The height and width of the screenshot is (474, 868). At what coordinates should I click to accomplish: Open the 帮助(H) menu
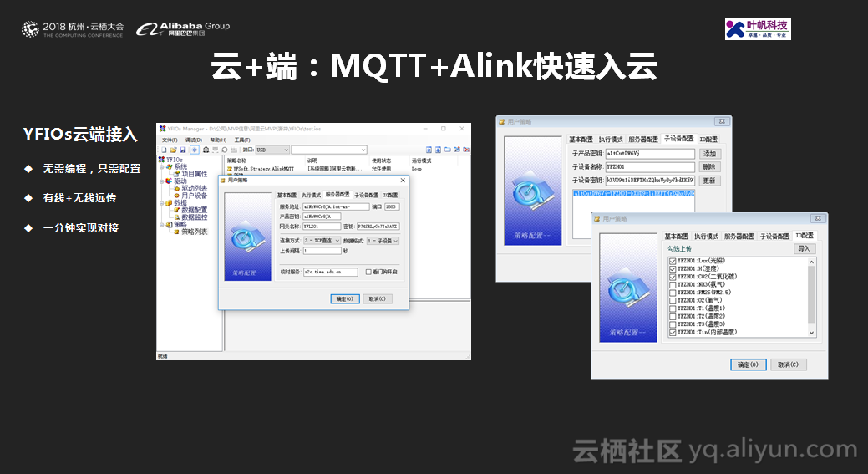point(218,140)
